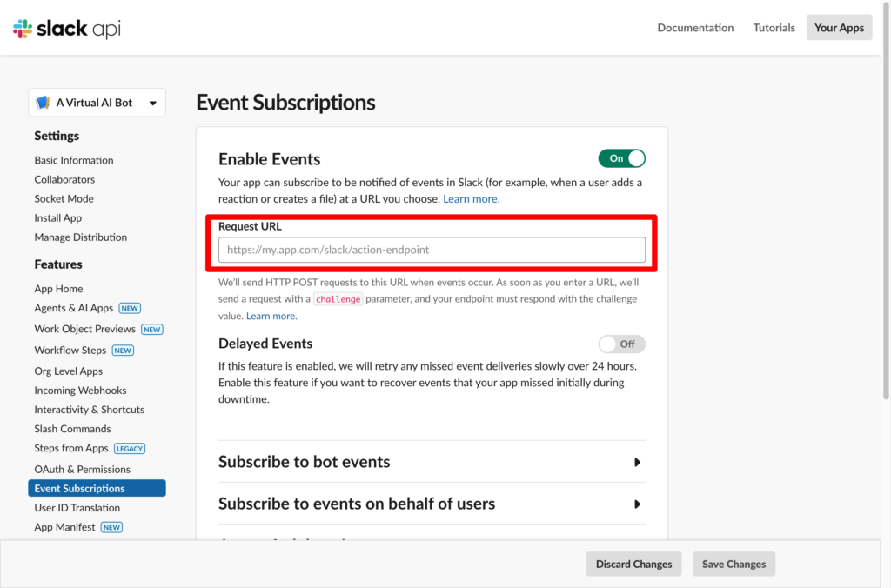
Task: Follow the Learn more link under Enable Events
Action: 471,199
